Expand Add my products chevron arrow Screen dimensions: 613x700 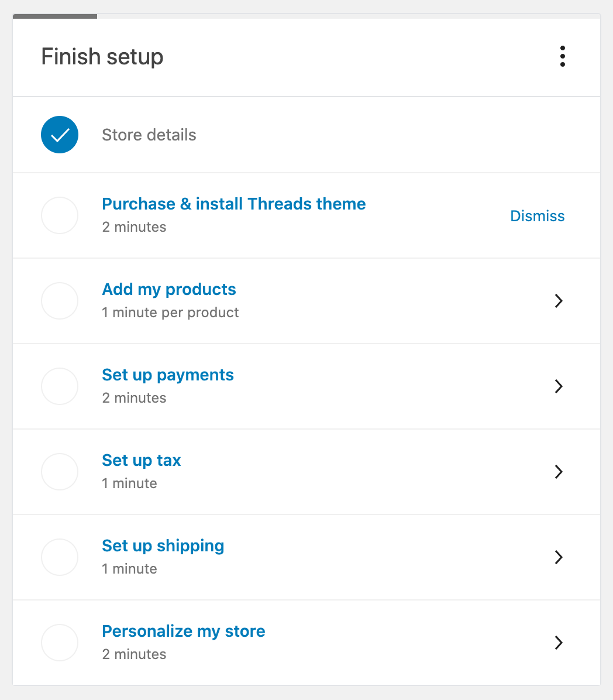coord(559,301)
